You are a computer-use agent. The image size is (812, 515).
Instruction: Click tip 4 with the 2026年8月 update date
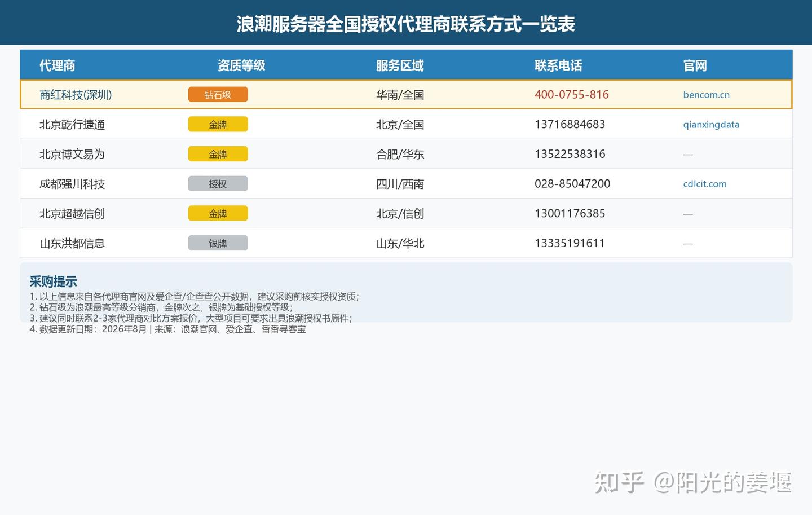click(168, 329)
